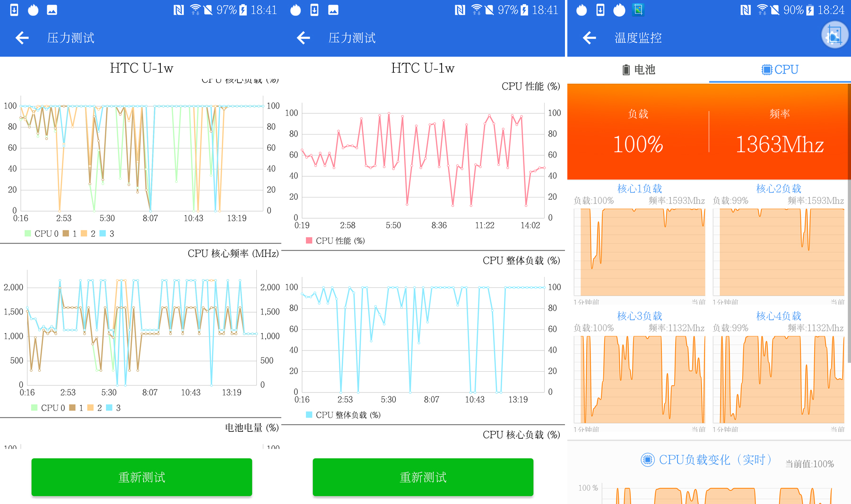Tap teal screenshot app icon in third status bar
This screenshot has height=504, width=851.
point(638,10)
